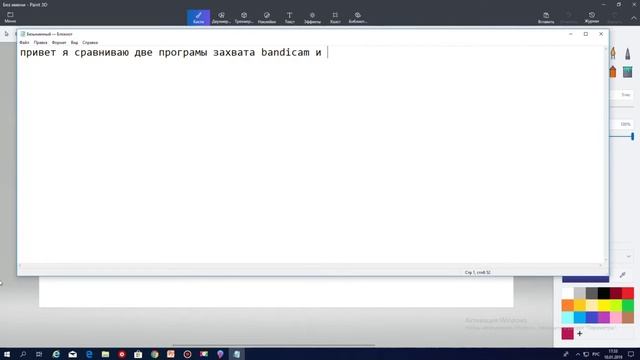Open the Paint 3D Menu button
Screen dimensions: 640x360
click(10, 17)
